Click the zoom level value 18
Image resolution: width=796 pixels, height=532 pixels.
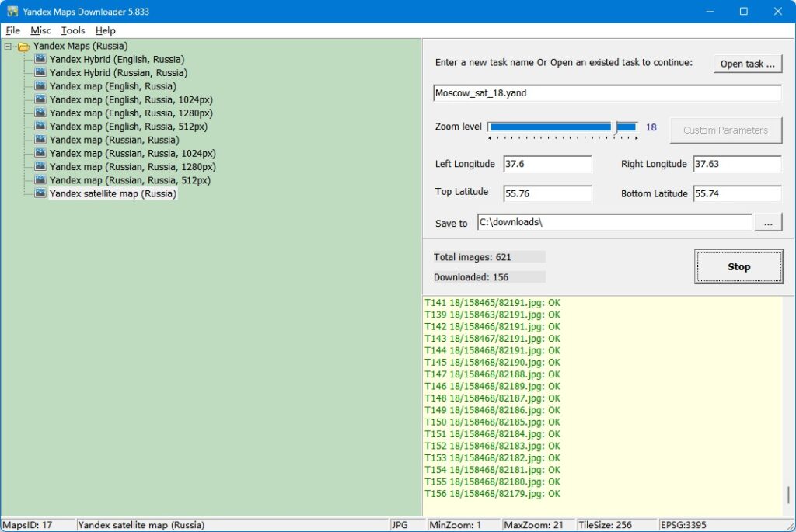[x=651, y=127]
